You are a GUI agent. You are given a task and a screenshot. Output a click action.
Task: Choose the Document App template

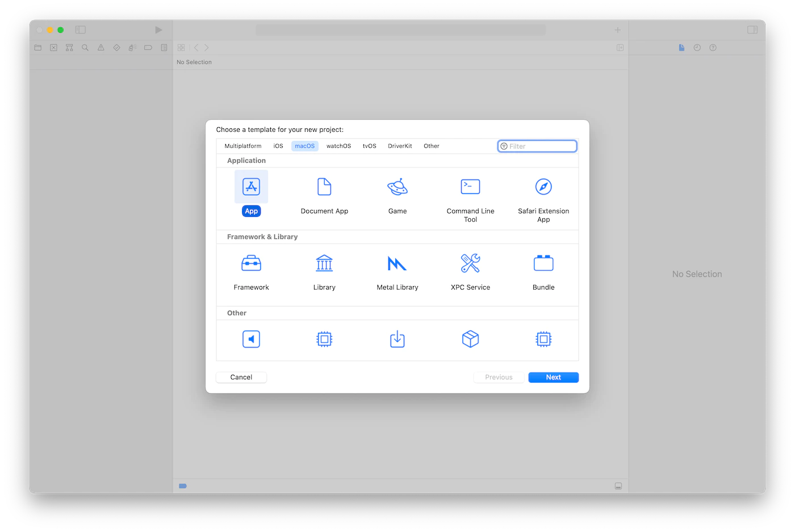[x=324, y=187]
